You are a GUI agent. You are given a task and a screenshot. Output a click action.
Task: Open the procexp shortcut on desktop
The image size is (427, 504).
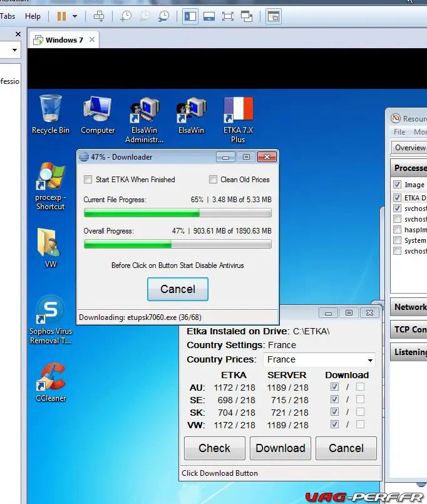50,178
